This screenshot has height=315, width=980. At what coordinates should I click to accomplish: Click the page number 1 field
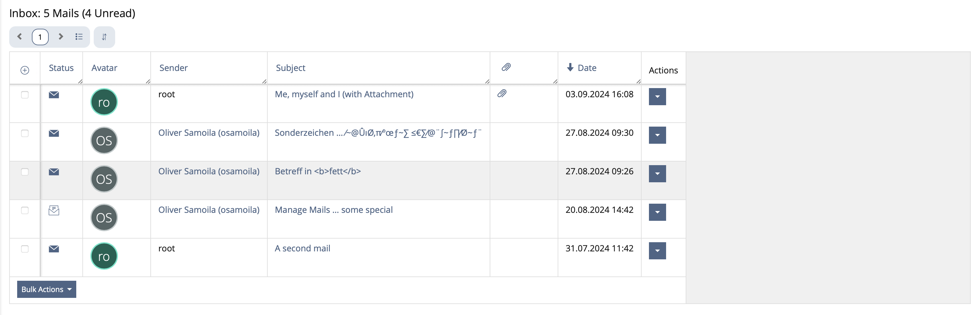(40, 37)
